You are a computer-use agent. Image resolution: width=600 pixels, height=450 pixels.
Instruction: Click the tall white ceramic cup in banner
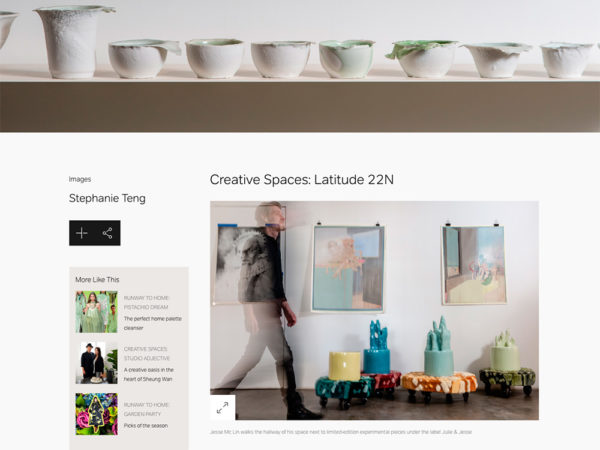pyautogui.click(x=70, y=42)
